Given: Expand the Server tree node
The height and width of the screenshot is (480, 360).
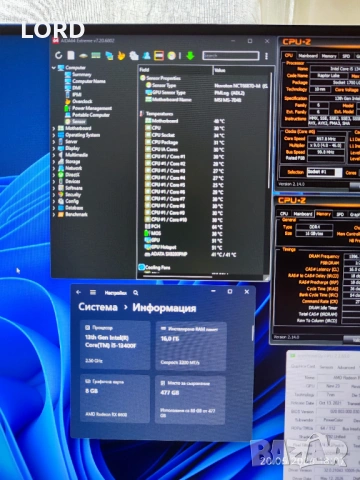Looking at the screenshot, I should point(54,142).
